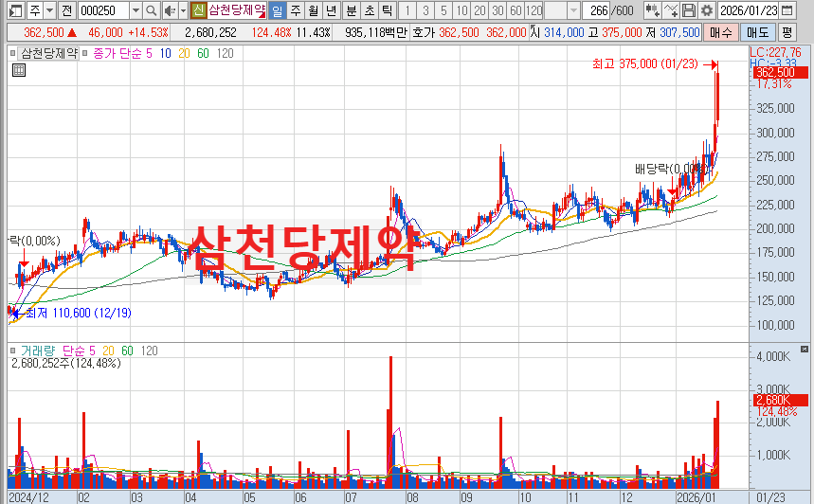Switch to 년 yearly chart period

click(332, 10)
